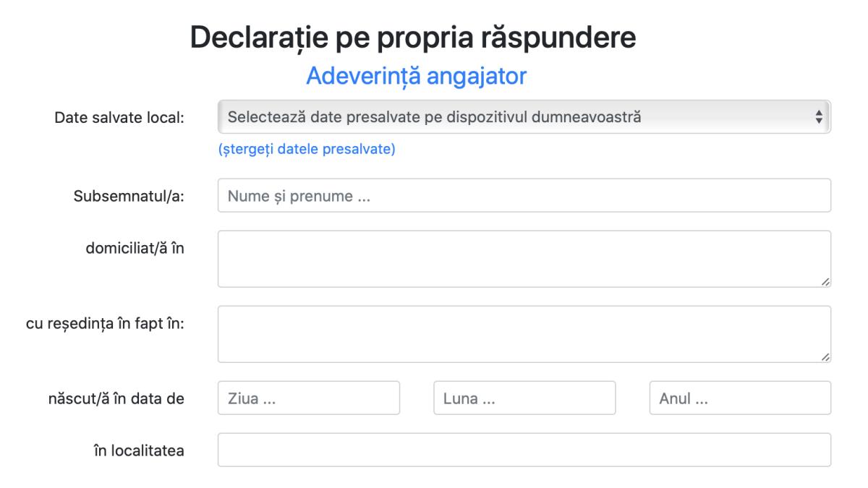Select the Luna birth month field
Screen dimensions: 868x488
(x=524, y=398)
